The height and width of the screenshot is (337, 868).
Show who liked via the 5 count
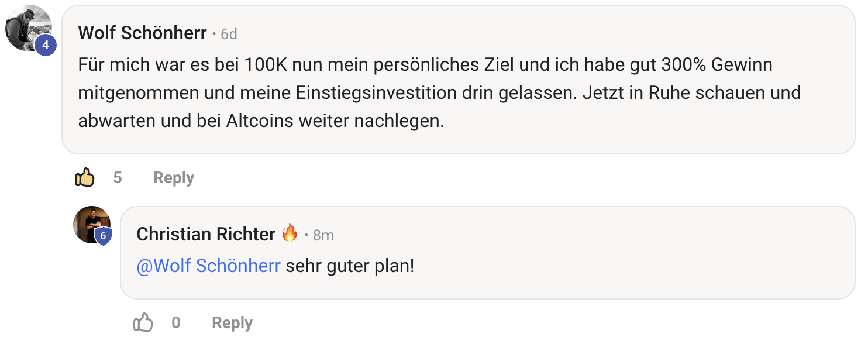[118, 178]
